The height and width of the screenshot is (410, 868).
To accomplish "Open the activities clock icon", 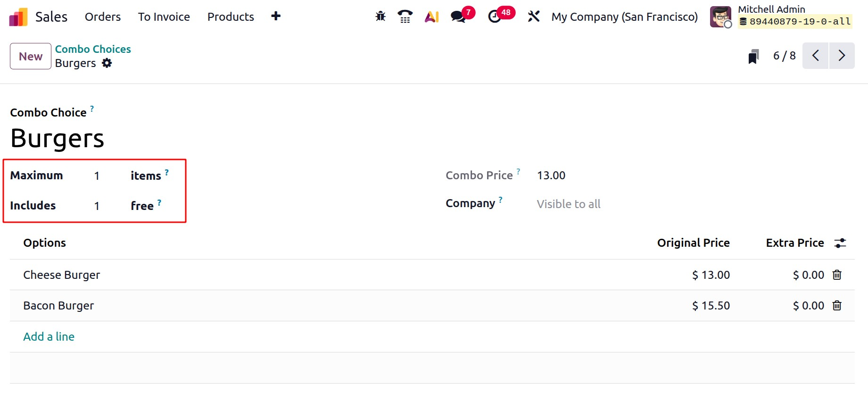I will pos(495,17).
